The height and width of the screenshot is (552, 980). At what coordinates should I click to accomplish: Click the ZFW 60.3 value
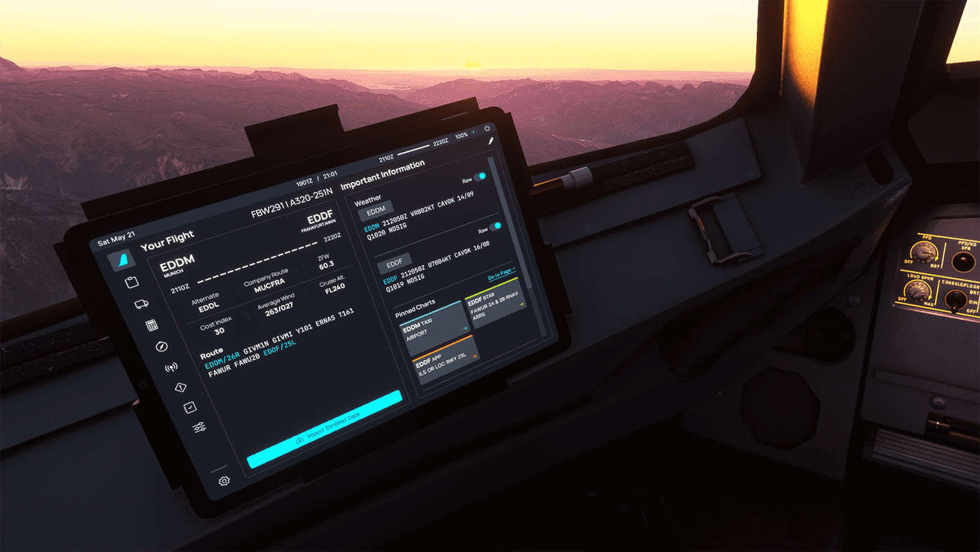click(326, 266)
